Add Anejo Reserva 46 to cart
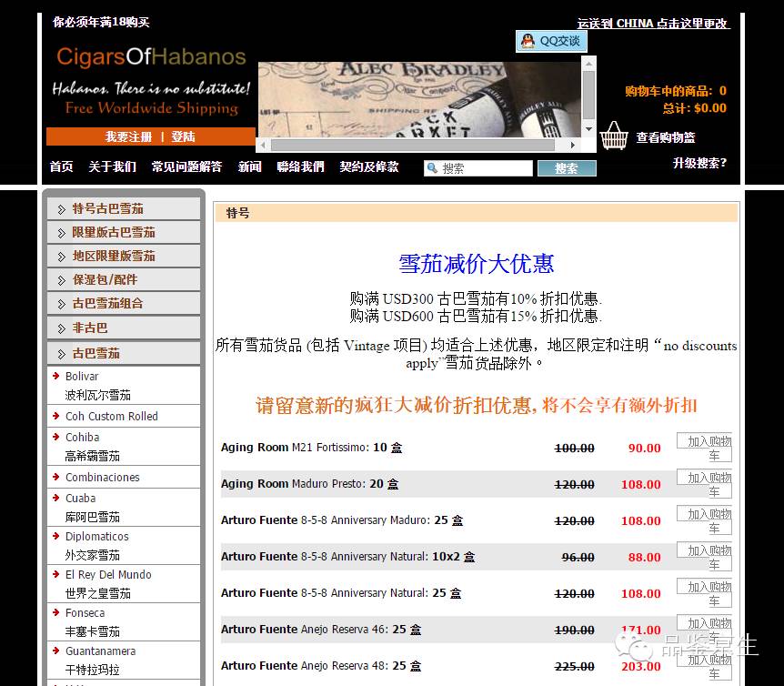The image size is (784, 686). [705, 630]
